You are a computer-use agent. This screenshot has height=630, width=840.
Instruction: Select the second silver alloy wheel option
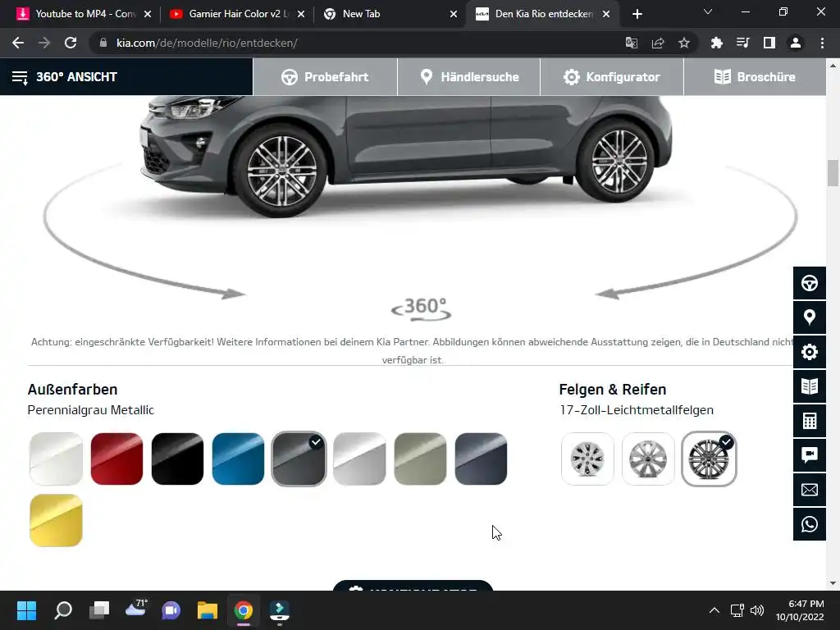(x=648, y=459)
